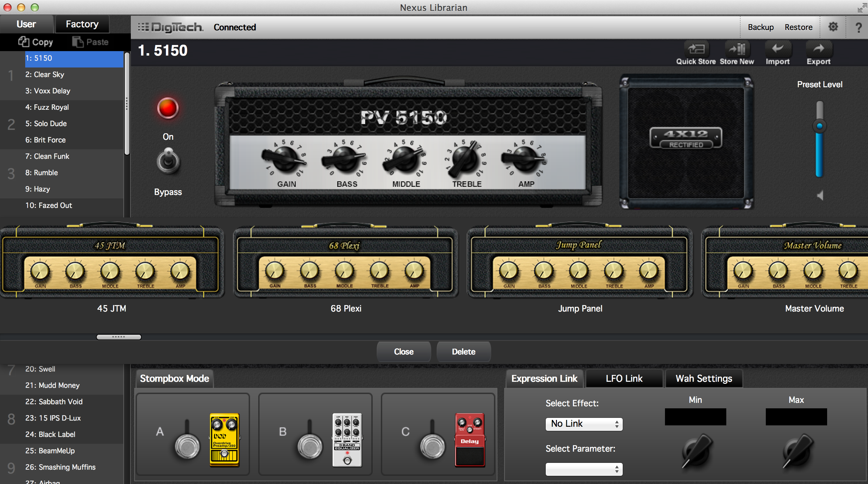868x484 pixels.
Task: Click the Store New icon
Action: pyautogui.click(x=737, y=49)
